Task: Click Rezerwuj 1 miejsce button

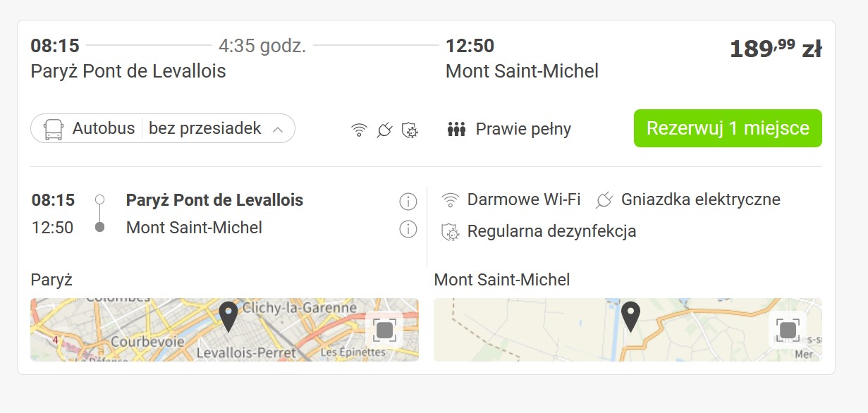Action: (728, 128)
